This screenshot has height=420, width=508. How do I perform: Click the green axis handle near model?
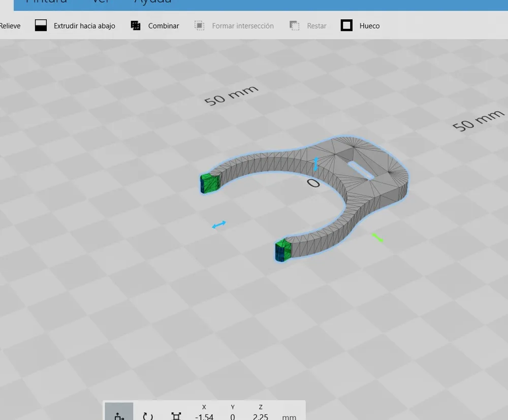click(377, 238)
